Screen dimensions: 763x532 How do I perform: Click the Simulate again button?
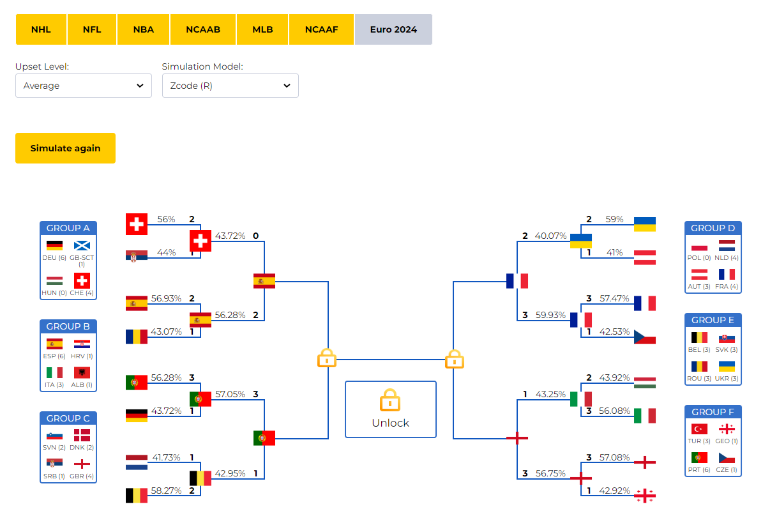tap(65, 148)
